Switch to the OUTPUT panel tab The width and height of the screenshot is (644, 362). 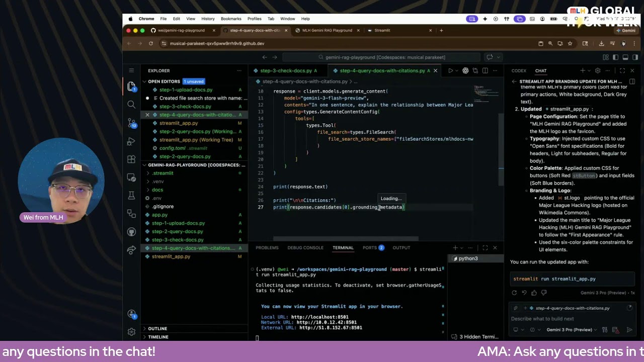[401, 248]
